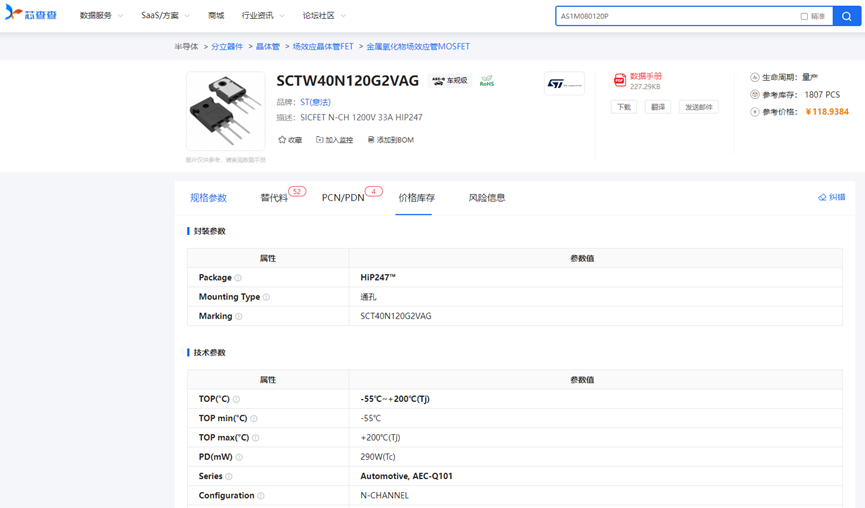This screenshot has height=508, width=865.
Task: Click the 发送邮件 send email button
Action: pyautogui.click(x=698, y=107)
